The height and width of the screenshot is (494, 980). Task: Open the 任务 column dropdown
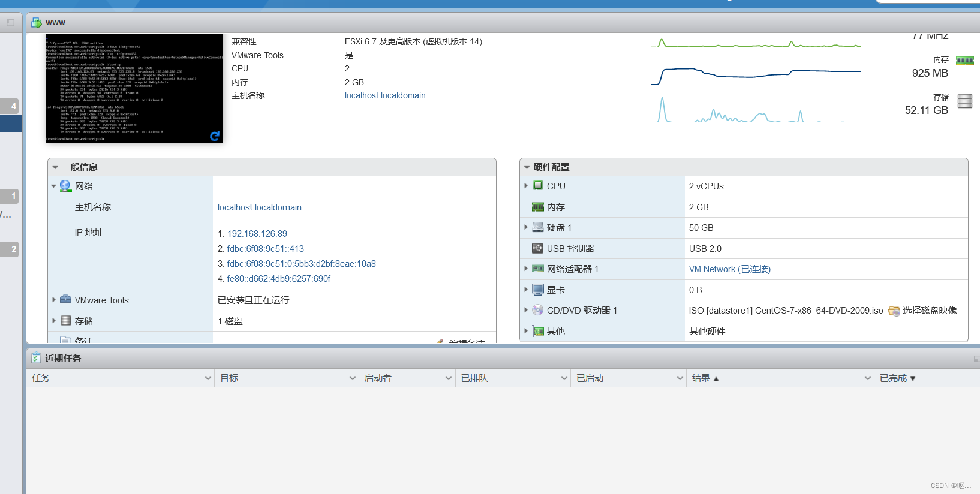[x=208, y=378]
